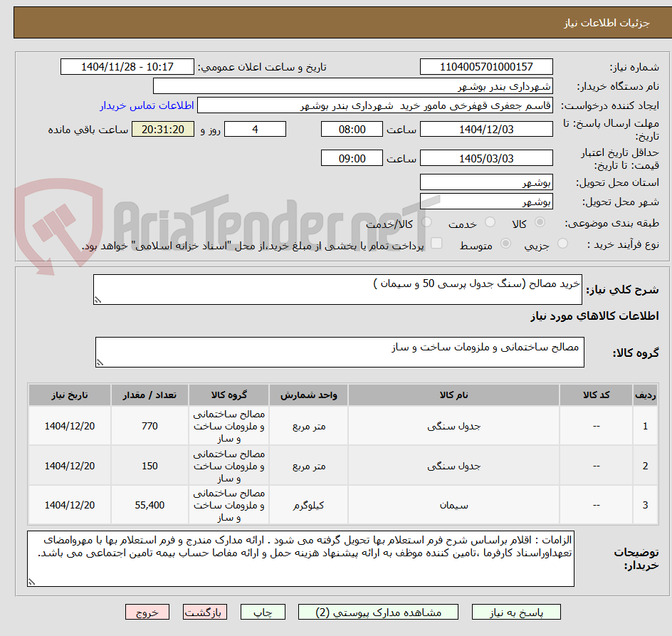Click the ردیف column header
Image resolution: width=672 pixels, height=636 pixels.
click(646, 395)
